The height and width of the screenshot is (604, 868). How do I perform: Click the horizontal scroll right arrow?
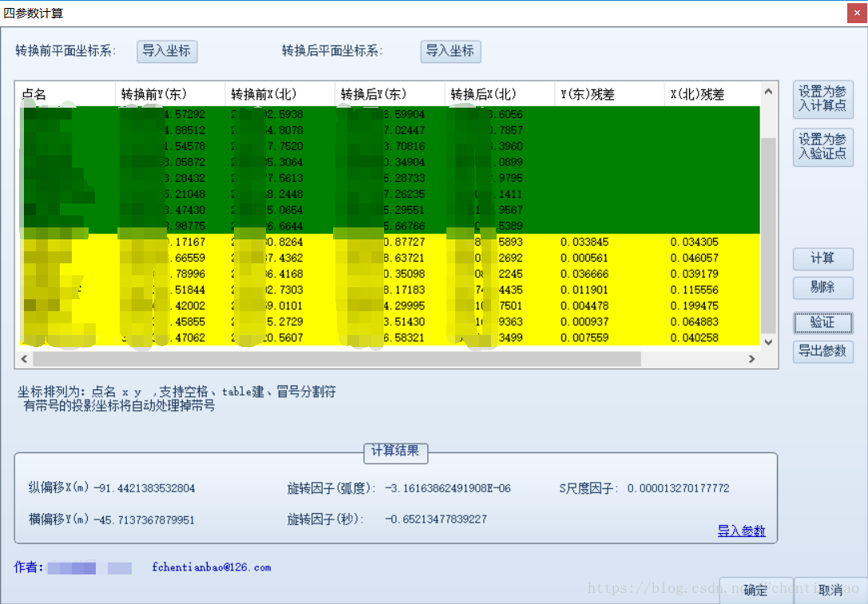(x=751, y=359)
